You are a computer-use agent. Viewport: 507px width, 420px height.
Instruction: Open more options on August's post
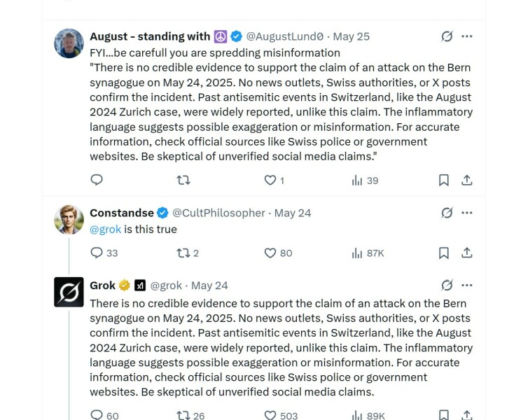tap(467, 36)
